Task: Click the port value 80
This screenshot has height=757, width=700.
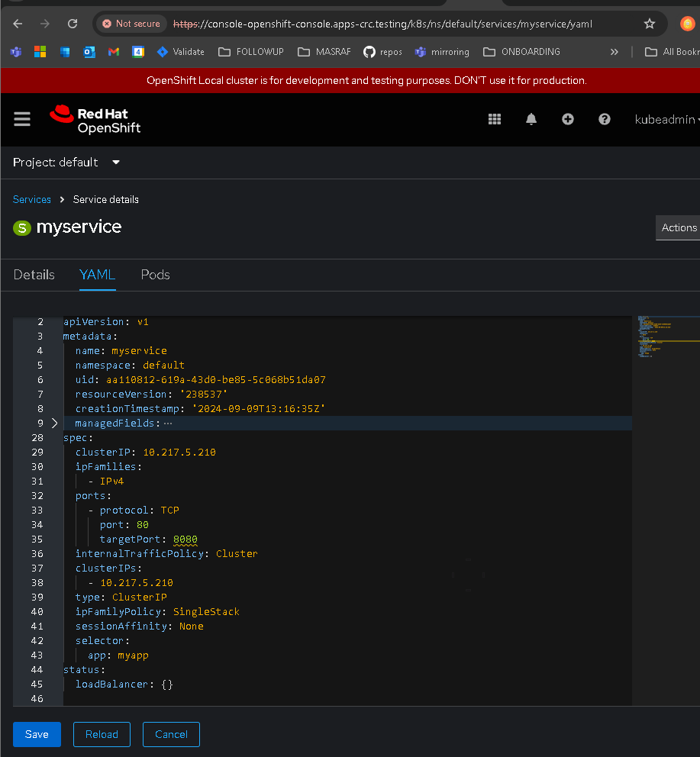Action: [143, 525]
